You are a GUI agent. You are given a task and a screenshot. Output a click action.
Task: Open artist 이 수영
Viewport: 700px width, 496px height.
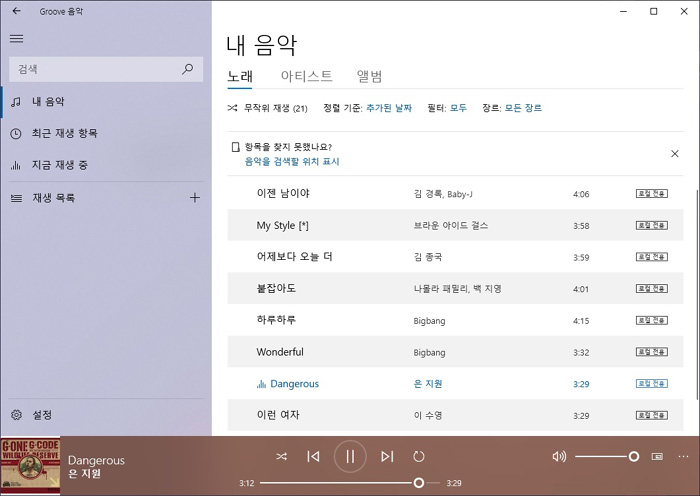tap(428, 415)
